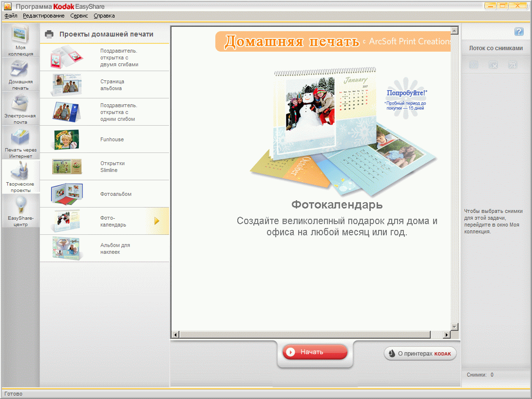The width and height of the screenshot is (532, 399).
Task: Click Попробуйте! trial link
Action: [x=407, y=93]
